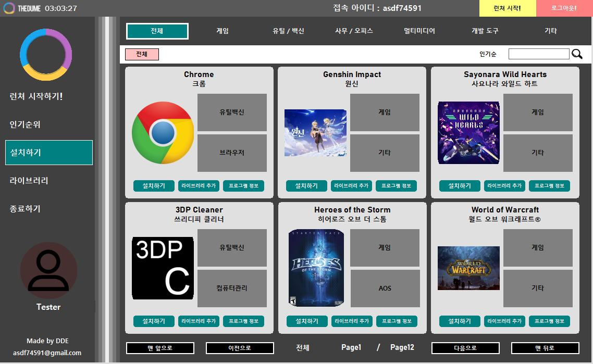Install Heroes of the Storm

point(307,321)
